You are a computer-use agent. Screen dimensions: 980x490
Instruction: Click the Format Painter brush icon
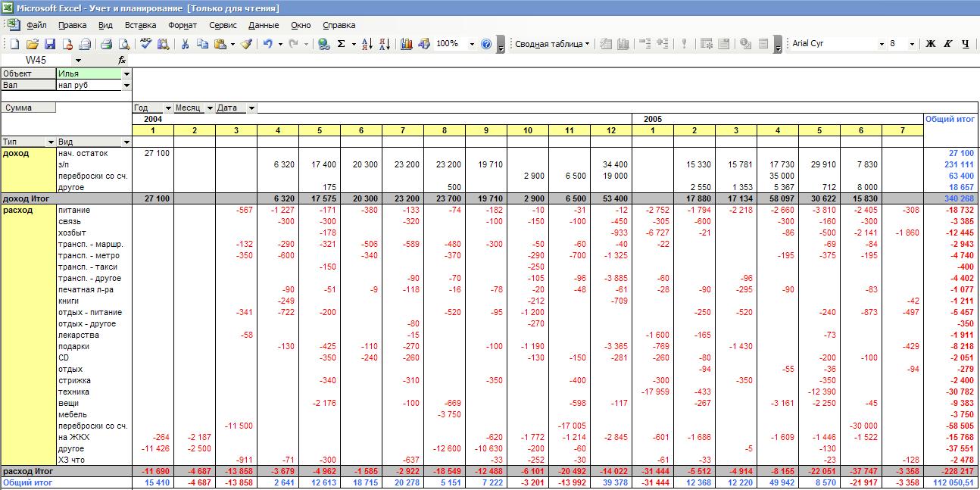click(x=246, y=44)
